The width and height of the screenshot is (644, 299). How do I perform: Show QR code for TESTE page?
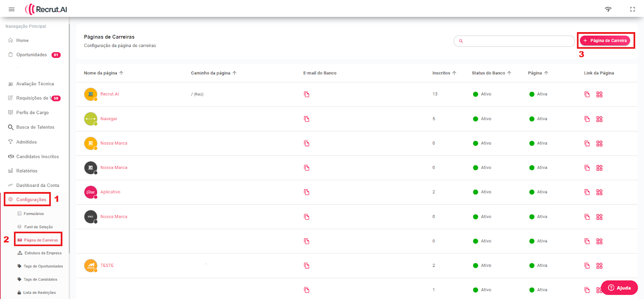pyautogui.click(x=599, y=266)
